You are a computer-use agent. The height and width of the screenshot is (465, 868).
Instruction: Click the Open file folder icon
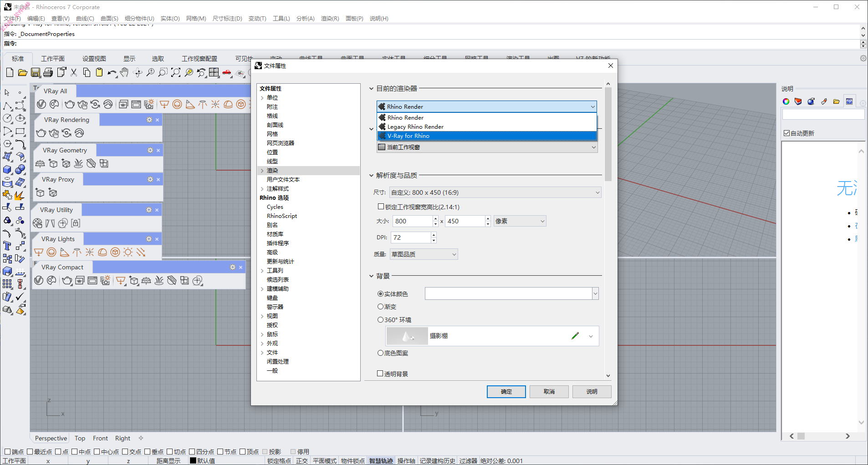[x=22, y=73]
